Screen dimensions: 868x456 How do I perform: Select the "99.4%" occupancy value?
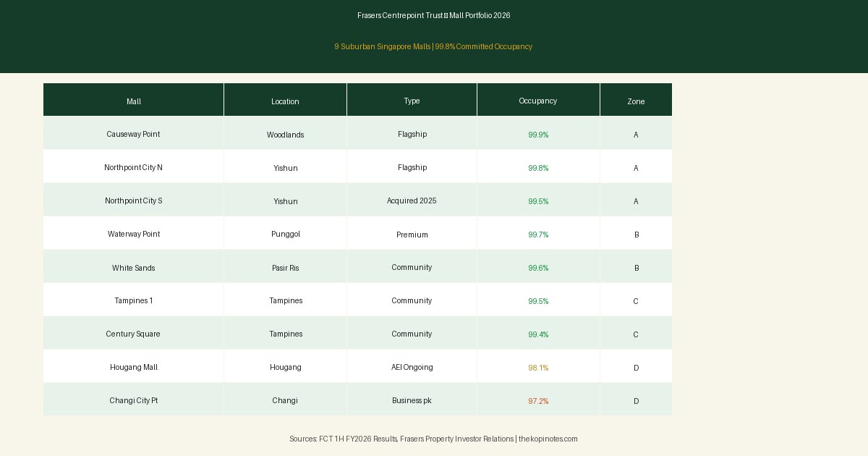538,334
